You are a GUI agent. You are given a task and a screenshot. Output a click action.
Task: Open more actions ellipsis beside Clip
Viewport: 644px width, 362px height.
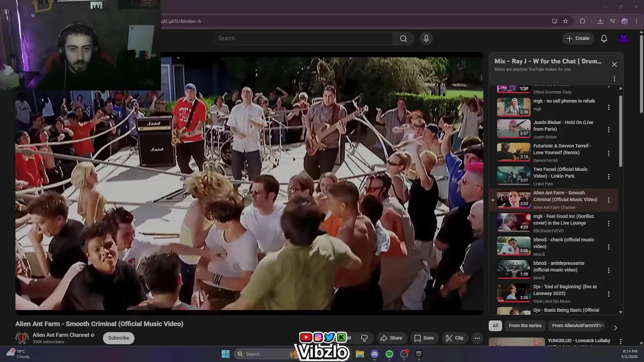[477, 338]
